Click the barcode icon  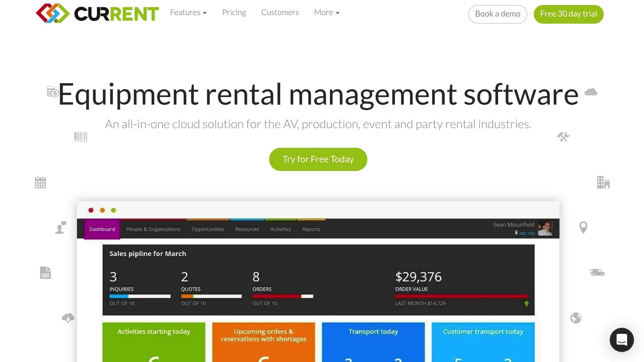click(x=81, y=137)
